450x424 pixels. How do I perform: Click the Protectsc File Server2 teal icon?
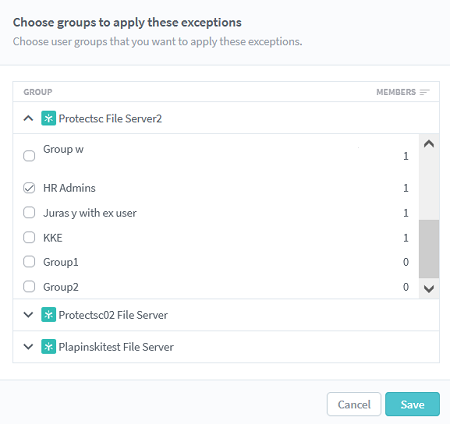pyautogui.click(x=48, y=118)
